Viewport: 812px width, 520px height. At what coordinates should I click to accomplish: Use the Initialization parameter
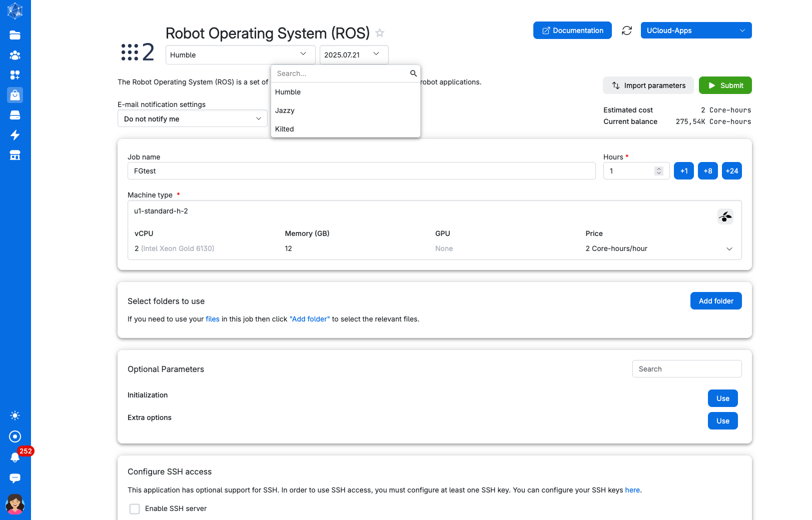[x=723, y=398]
